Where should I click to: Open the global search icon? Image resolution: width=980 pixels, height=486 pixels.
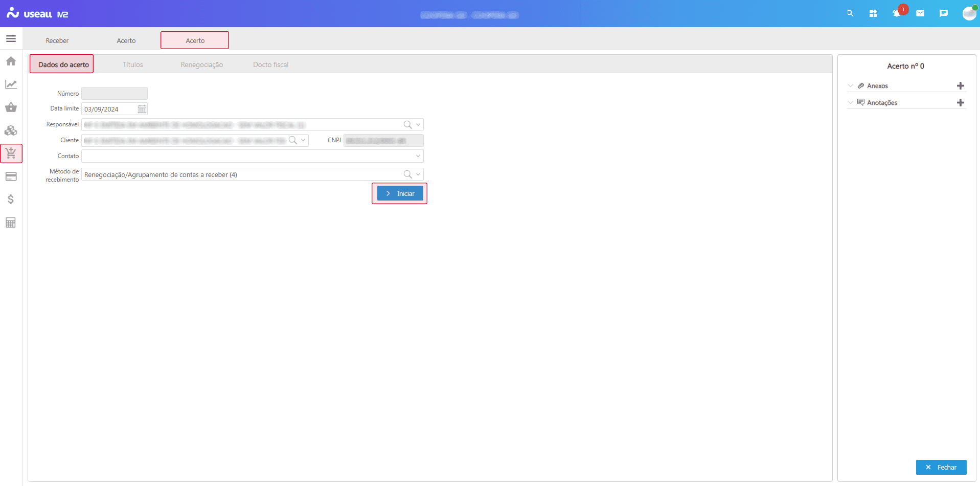click(850, 13)
